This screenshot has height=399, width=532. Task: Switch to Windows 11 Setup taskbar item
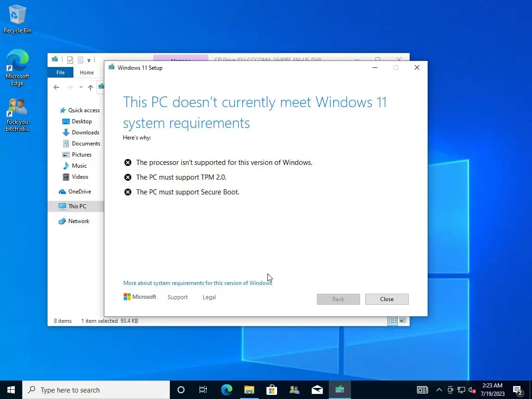(339, 390)
